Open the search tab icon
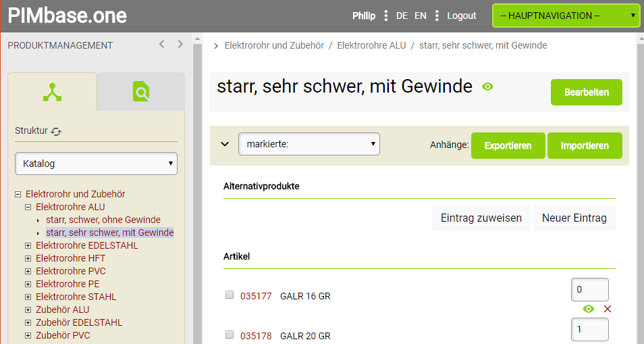644x344 pixels. click(x=141, y=91)
